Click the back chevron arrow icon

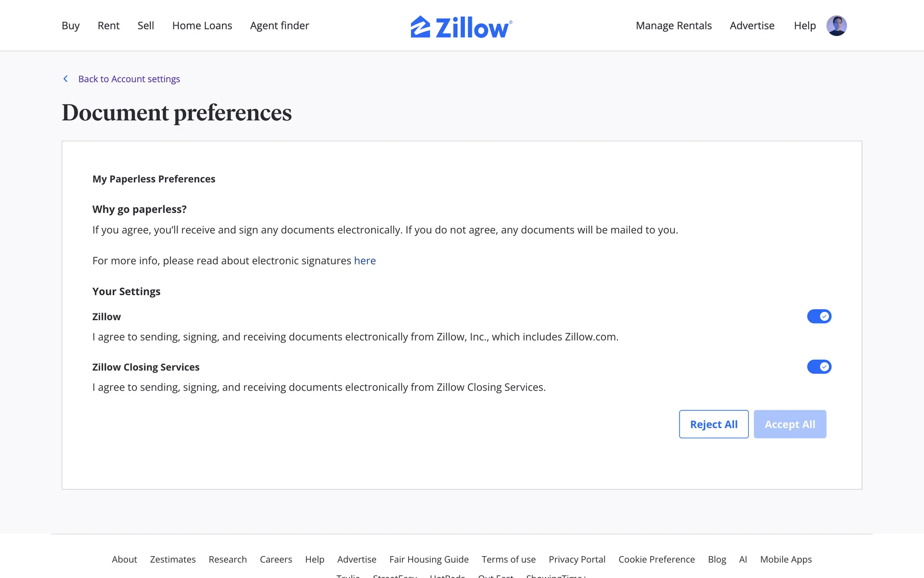pyautogui.click(x=66, y=79)
